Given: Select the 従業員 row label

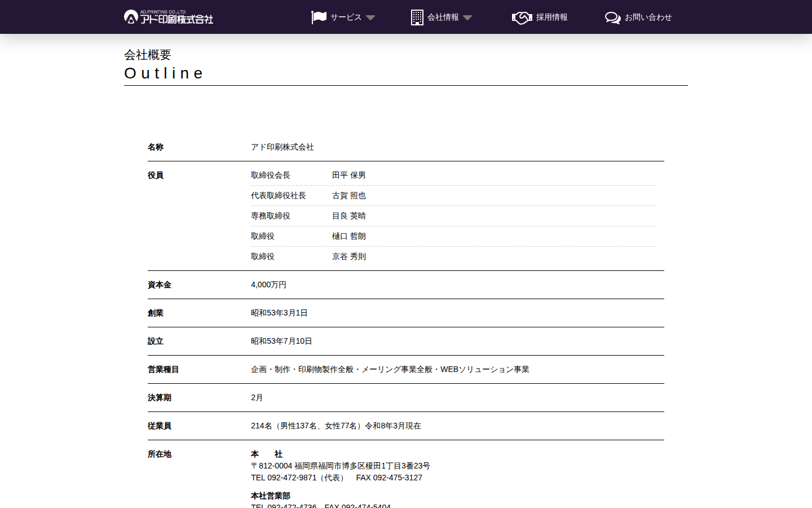Looking at the screenshot, I should [160, 426].
